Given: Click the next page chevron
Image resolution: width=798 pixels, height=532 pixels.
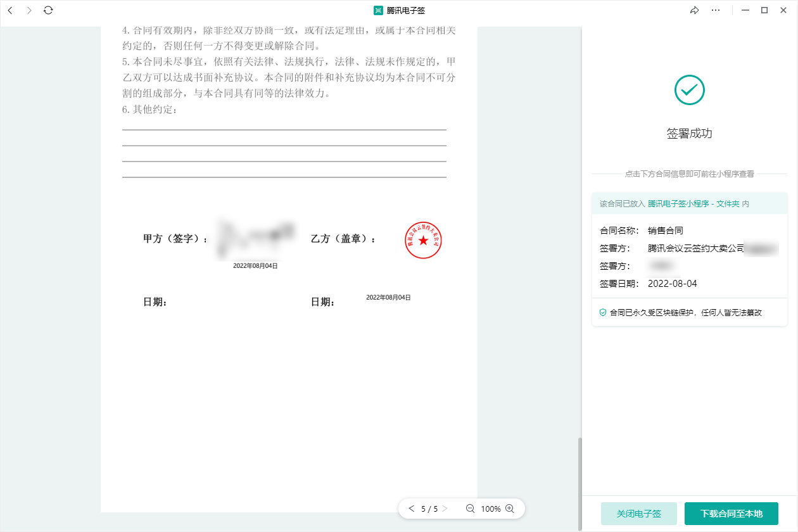Looking at the screenshot, I should click(445, 509).
